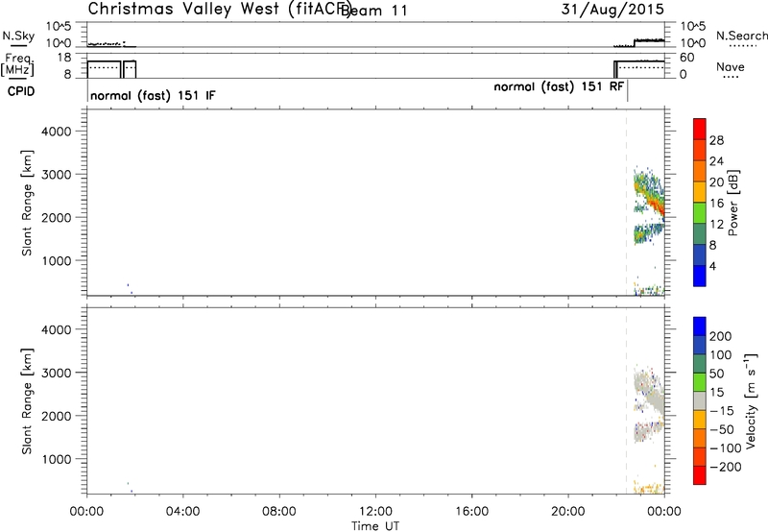Image resolution: width=768 pixels, height=532 pixels.
Task: Pick the bright blue bottom Power swatch
Action: tap(700, 276)
